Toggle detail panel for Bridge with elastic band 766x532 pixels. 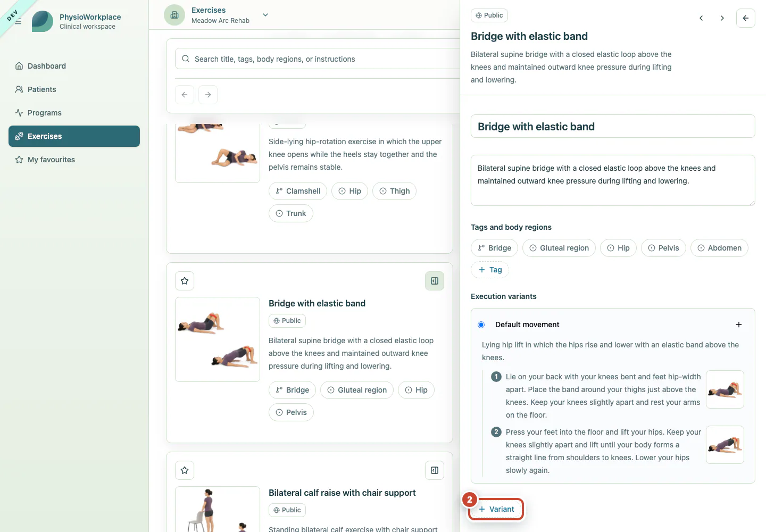pyautogui.click(x=435, y=281)
